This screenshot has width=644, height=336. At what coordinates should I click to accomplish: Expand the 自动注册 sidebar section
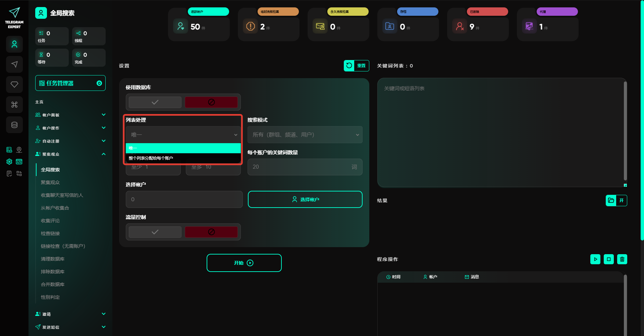coord(70,141)
